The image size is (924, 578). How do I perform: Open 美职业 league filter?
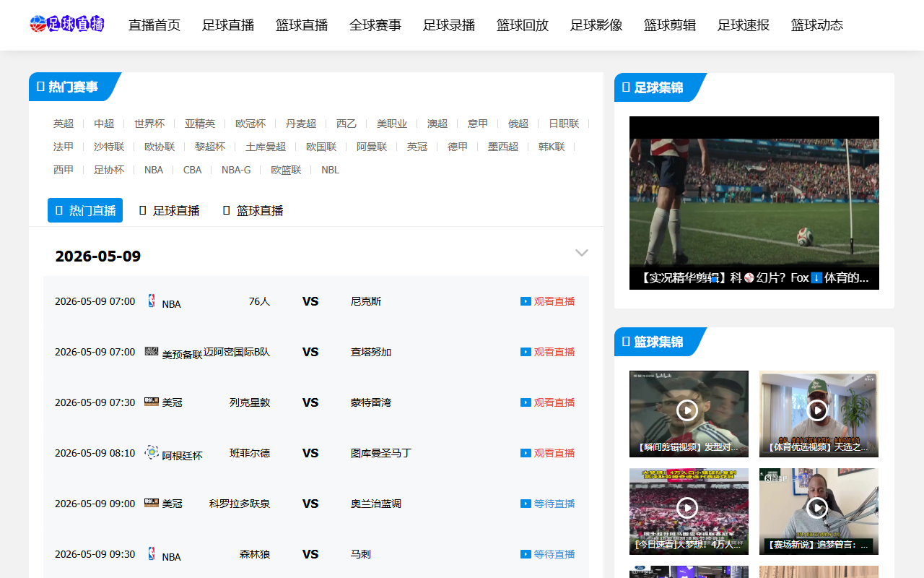click(392, 124)
